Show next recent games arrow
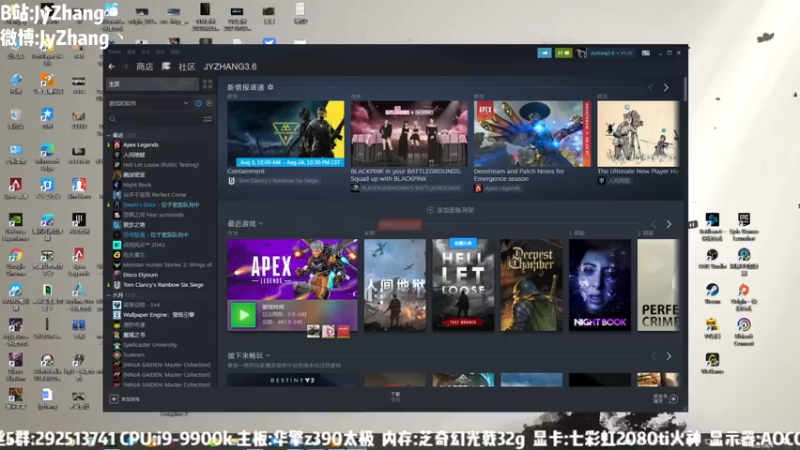 point(669,224)
